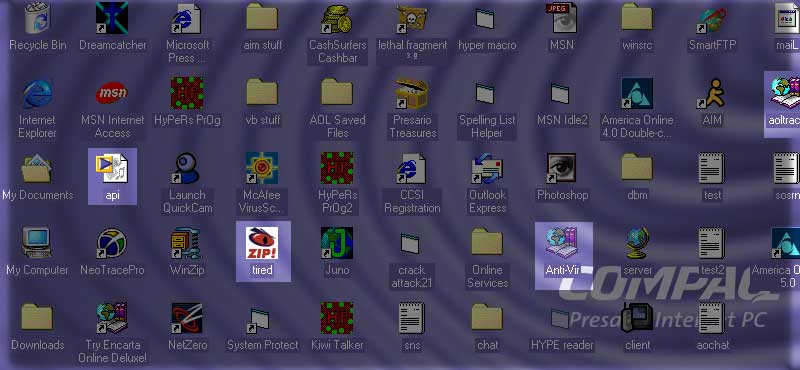
Task: Click the "SmartFTP" label text
Action: point(712,45)
